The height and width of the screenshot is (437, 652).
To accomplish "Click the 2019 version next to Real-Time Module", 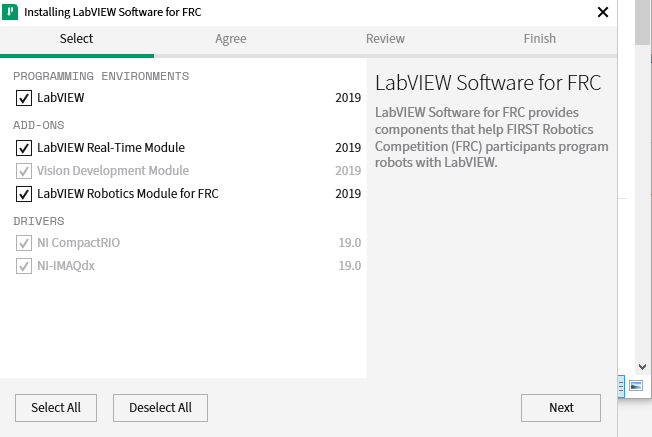I will coord(348,148).
